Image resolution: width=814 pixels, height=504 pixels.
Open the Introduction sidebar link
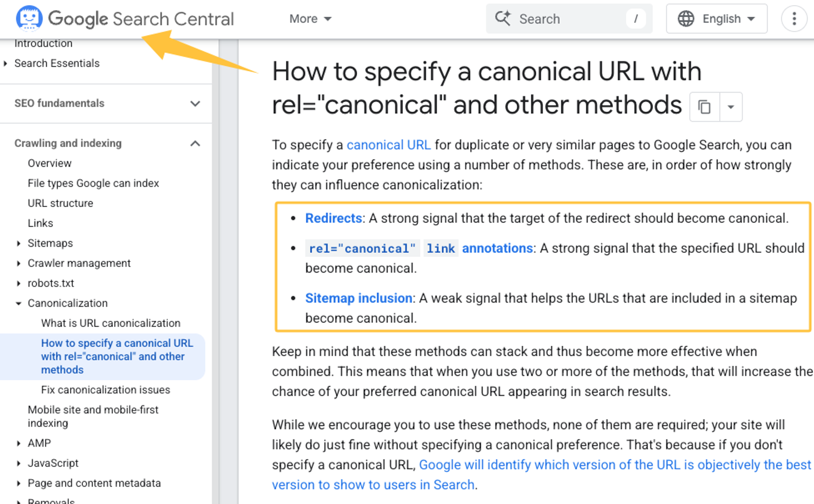click(43, 43)
